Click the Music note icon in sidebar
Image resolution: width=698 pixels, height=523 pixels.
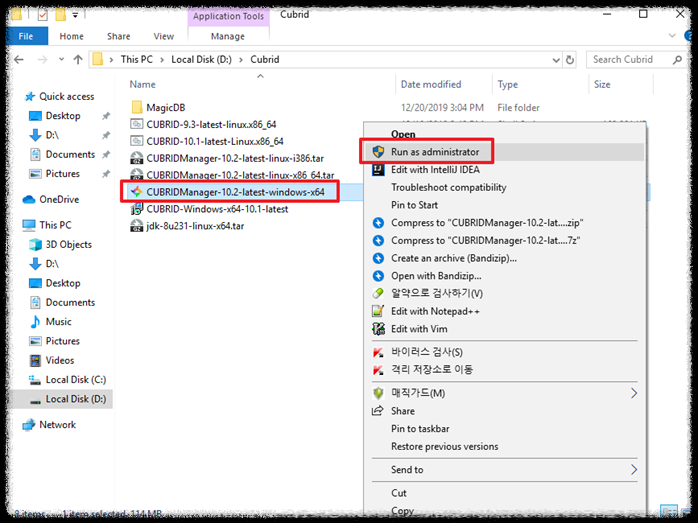click(x=35, y=321)
